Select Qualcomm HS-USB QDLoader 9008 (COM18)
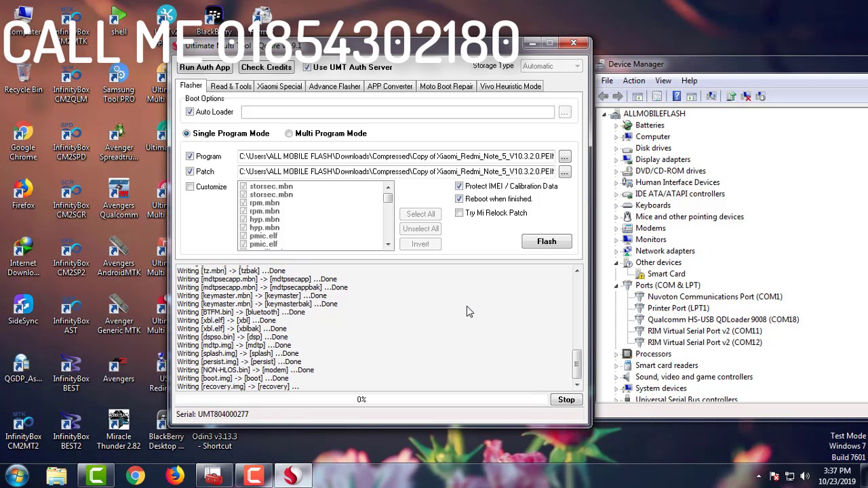The height and width of the screenshot is (488, 868). pos(723,319)
